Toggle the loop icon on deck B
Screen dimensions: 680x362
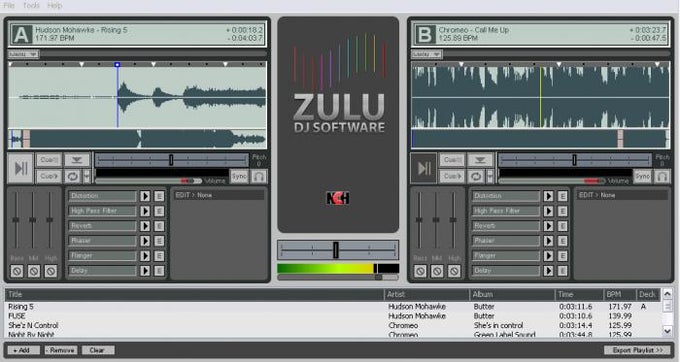pos(476,176)
